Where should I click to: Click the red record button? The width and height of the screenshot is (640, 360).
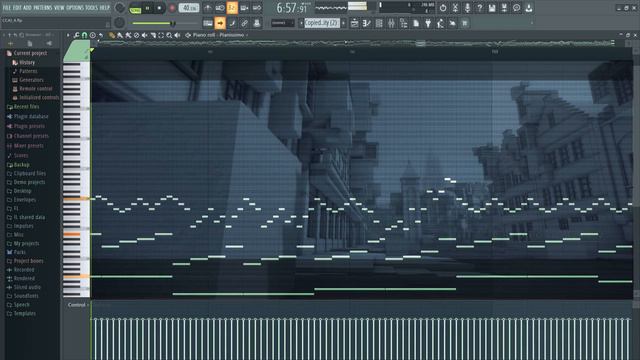172,8
